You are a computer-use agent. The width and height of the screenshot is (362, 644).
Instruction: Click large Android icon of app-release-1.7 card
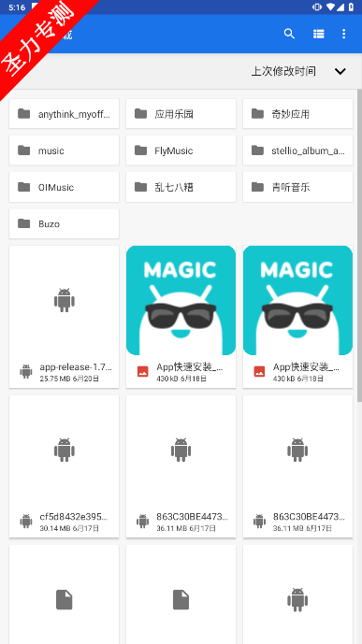pos(65,300)
